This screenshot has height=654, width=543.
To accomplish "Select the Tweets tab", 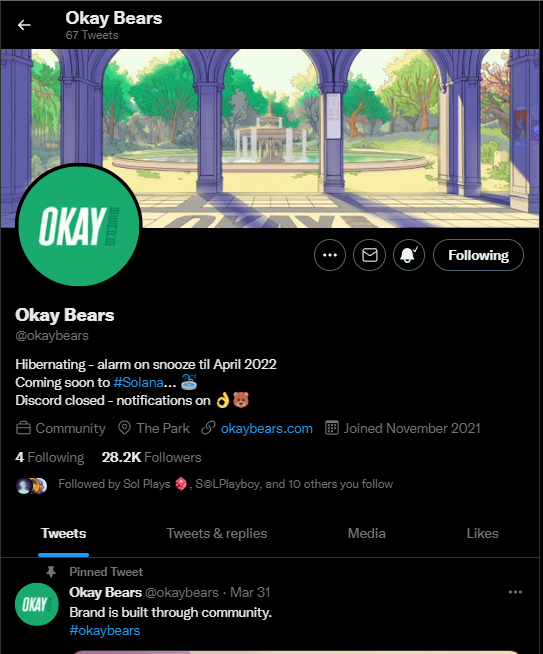I will (63, 534).
